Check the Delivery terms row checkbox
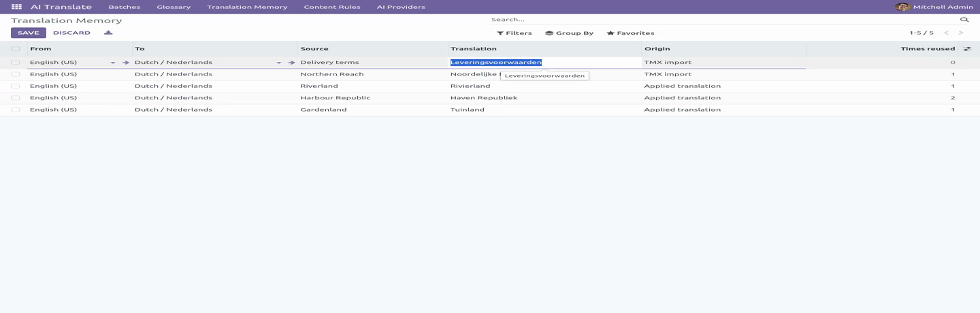Image resolution: width=980 pixels, height=313 pixels. click(x=15, y=63)
